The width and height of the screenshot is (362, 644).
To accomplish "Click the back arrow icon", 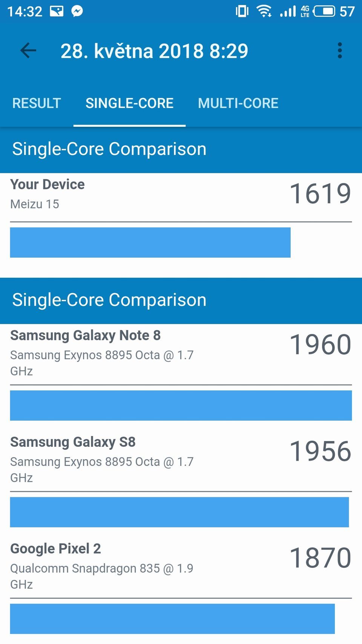I will pos(27,50).
